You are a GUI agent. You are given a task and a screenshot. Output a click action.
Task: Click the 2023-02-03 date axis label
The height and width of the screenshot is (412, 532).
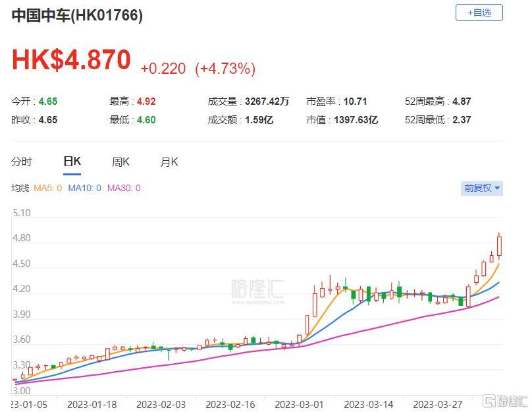click(161, 405)
